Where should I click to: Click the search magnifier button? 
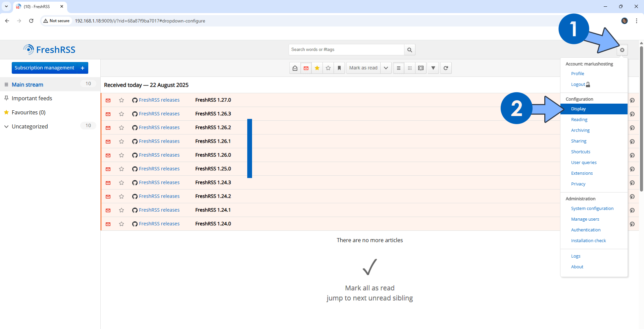tap(409, 50)
